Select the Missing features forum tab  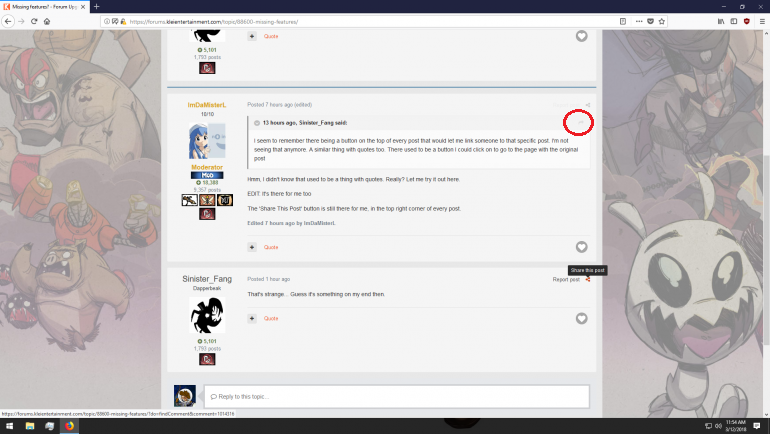(x=45, y=6)
